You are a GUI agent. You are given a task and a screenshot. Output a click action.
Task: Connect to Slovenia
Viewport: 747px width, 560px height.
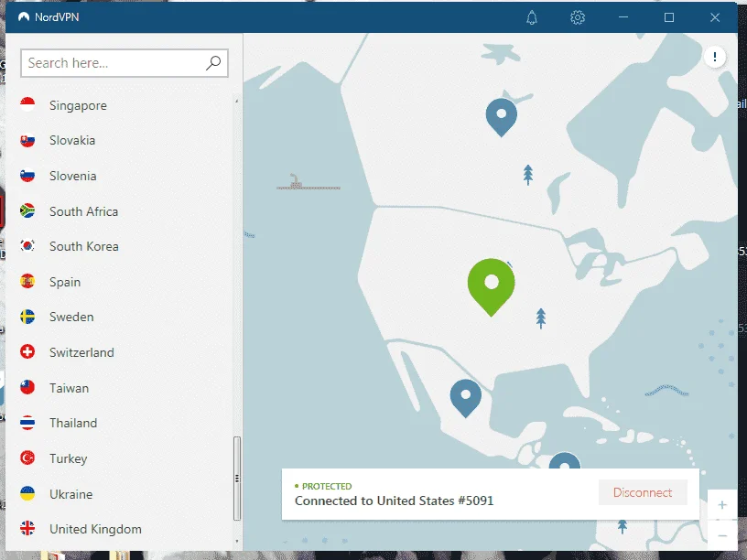pyautogui.click(x=73, y=176)
